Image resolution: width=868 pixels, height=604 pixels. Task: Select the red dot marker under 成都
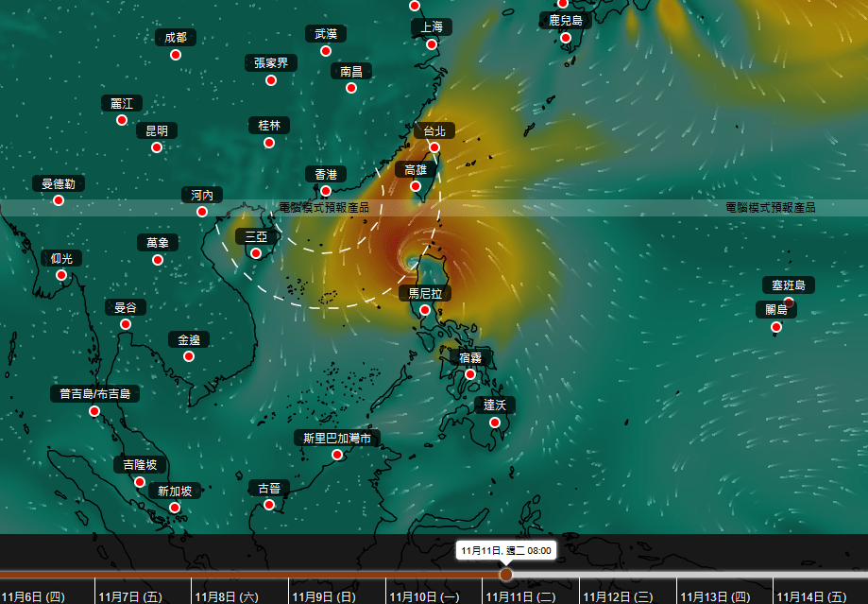pyautogui.click(x=176, y=55)
